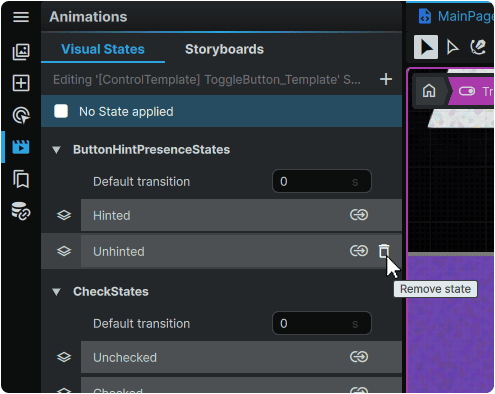Edit CheckStates default transition field

322,323
